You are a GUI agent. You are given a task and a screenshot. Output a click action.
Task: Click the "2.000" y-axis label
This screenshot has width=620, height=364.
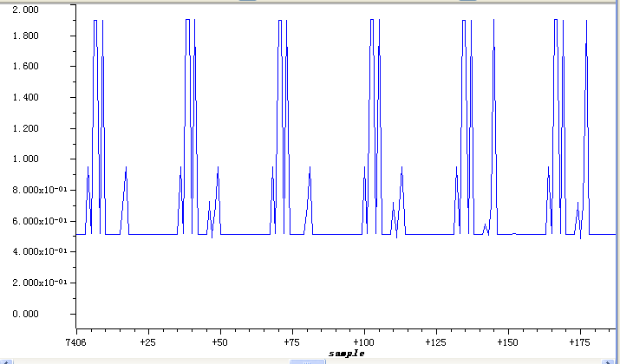pos(26,10)
